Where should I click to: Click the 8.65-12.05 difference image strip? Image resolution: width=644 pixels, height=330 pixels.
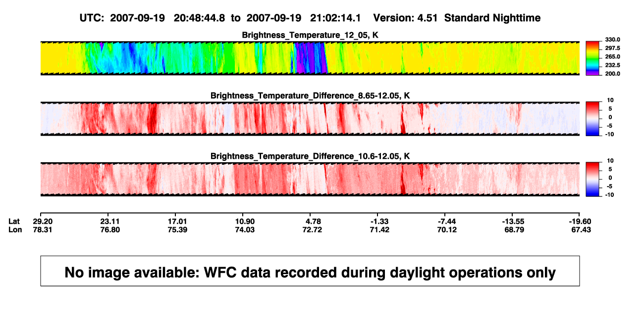click(x=310, y=119)
